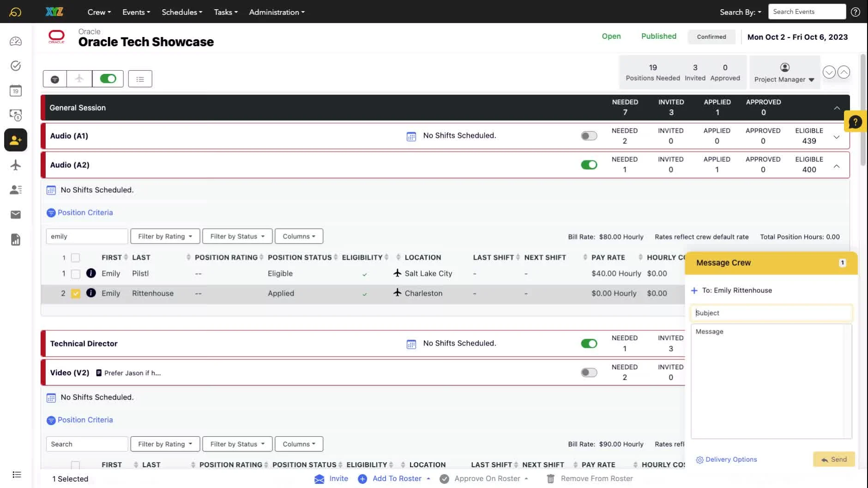Open the Search By dropdown
The image size is (868, 488).
741,12
